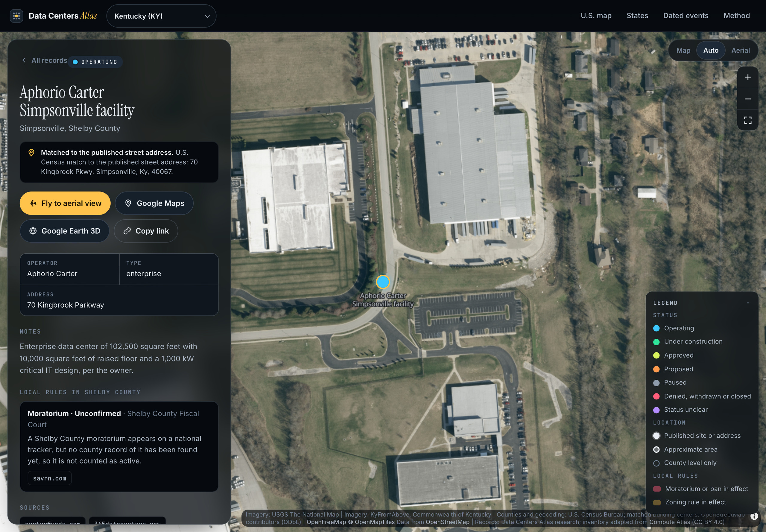Click the Operating blue legend swatch
The height and width of the screenshot is (532, 766).
pos(656,328)
